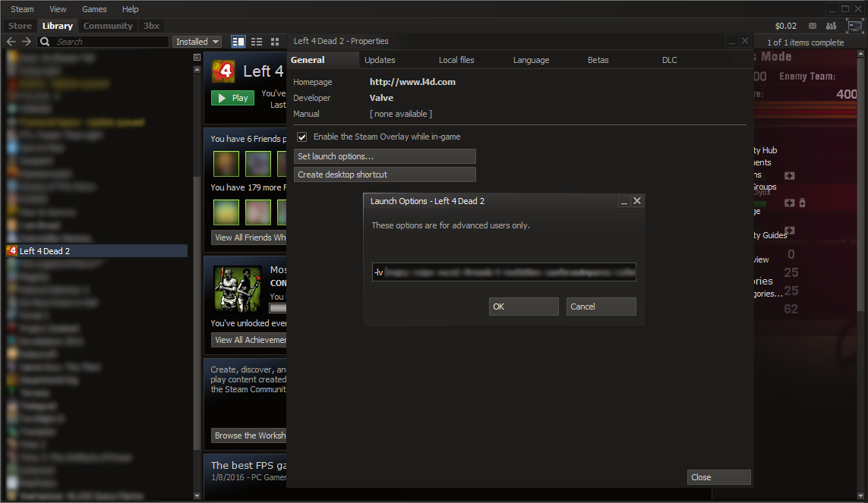Close the Launch Options dialog
The height and width of the screenshot is (503, 868).
pyautogui.click(x=637, y=200)
